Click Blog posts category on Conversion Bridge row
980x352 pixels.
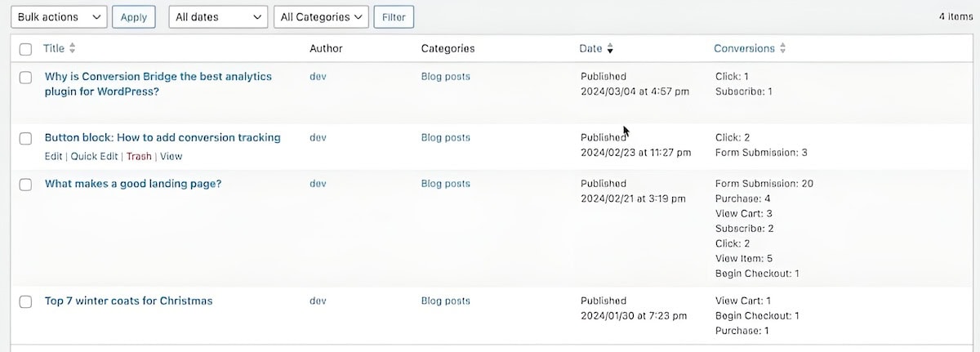(x=446, y=76)
